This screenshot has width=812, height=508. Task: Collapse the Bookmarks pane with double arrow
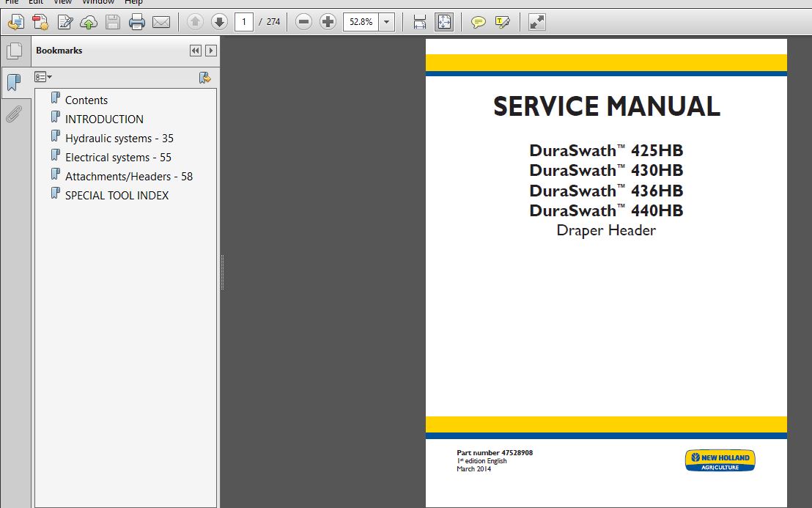click(195, 51)
